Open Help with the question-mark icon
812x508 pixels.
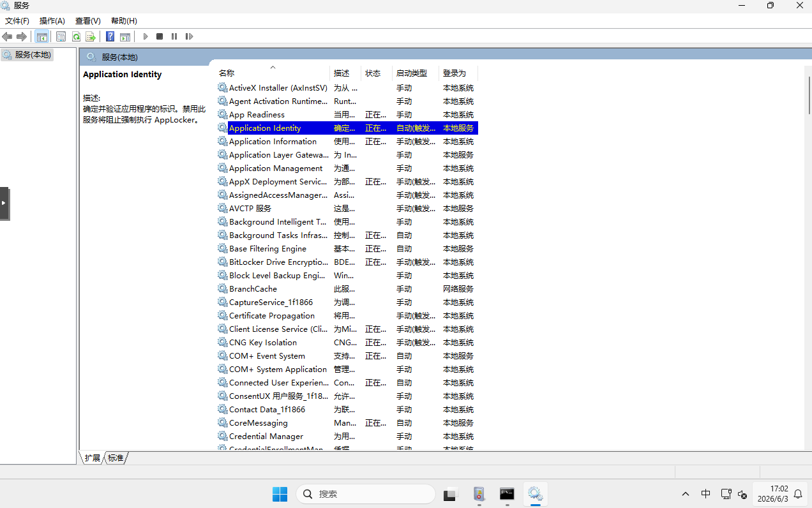[x=110, y=36]
